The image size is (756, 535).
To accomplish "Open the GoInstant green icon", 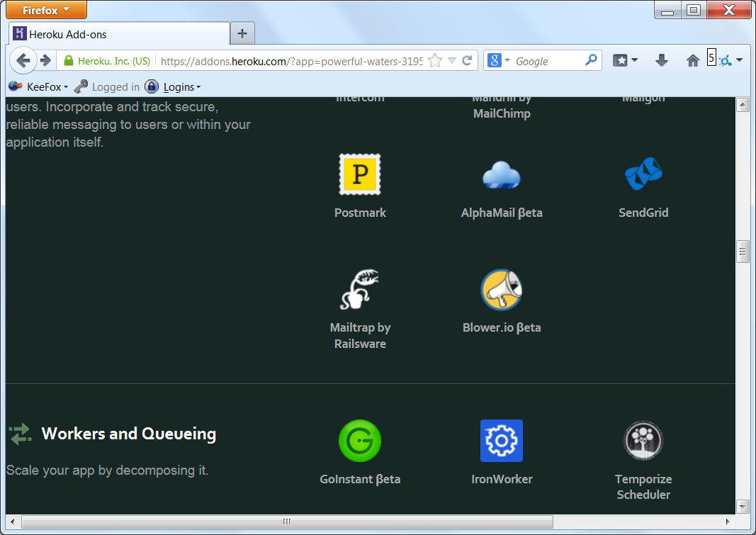I will pos(360,441).
